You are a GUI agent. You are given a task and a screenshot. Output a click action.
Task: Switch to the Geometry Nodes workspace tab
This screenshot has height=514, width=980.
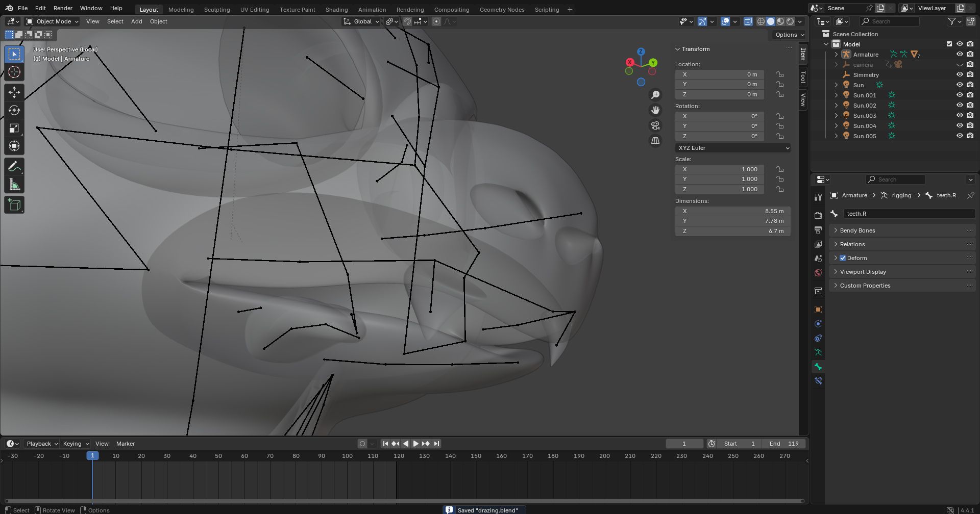click(x=502, y=10)
